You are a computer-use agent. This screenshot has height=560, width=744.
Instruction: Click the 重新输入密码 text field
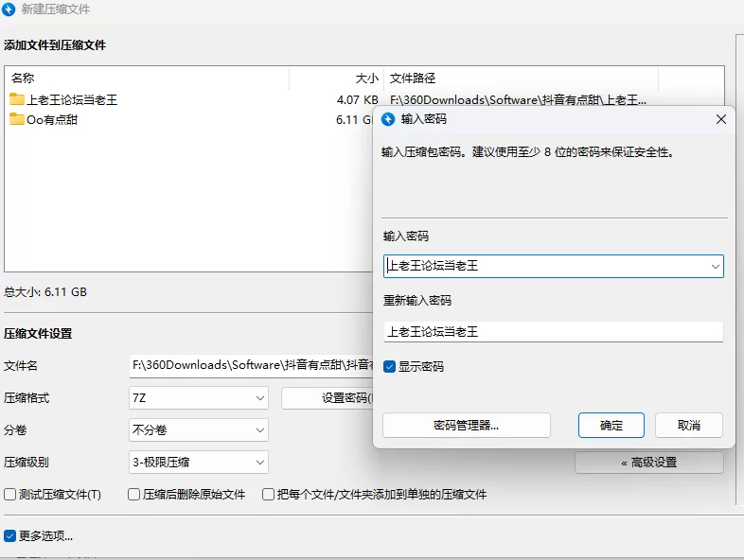point(553,332)
